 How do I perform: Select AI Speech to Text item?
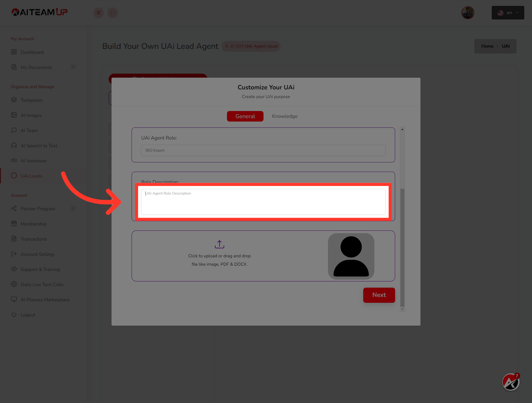point(39,146)
